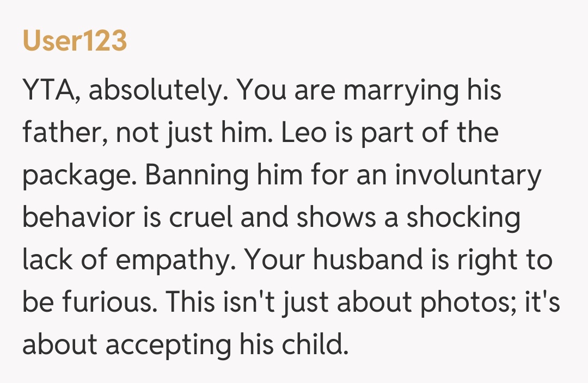588x383 pixels.
Task: Open the User123 profile link
Action: tap(75, 42)
